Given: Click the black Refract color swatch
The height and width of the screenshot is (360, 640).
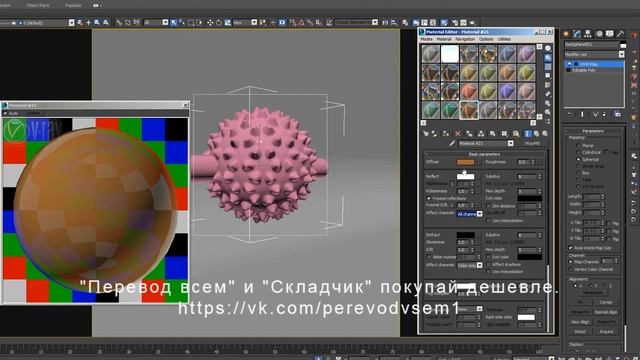Looking at the screenshot, I should tap(465, 235).
